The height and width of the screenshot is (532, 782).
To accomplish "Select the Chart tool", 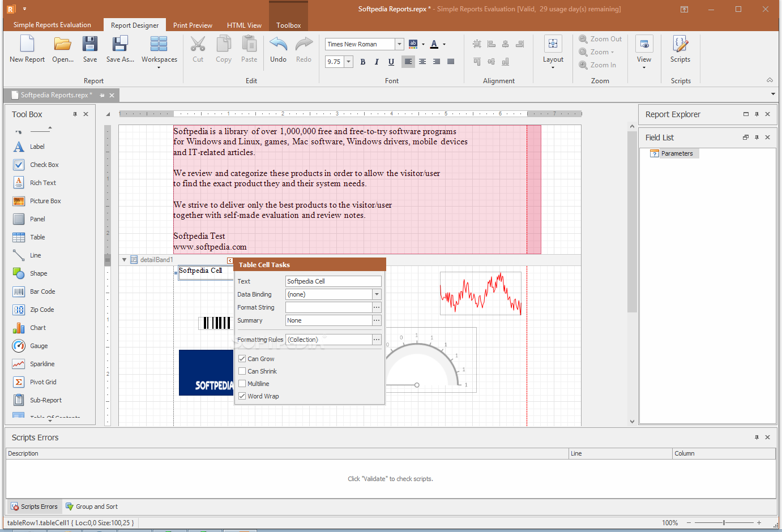I will coord(37,328).
